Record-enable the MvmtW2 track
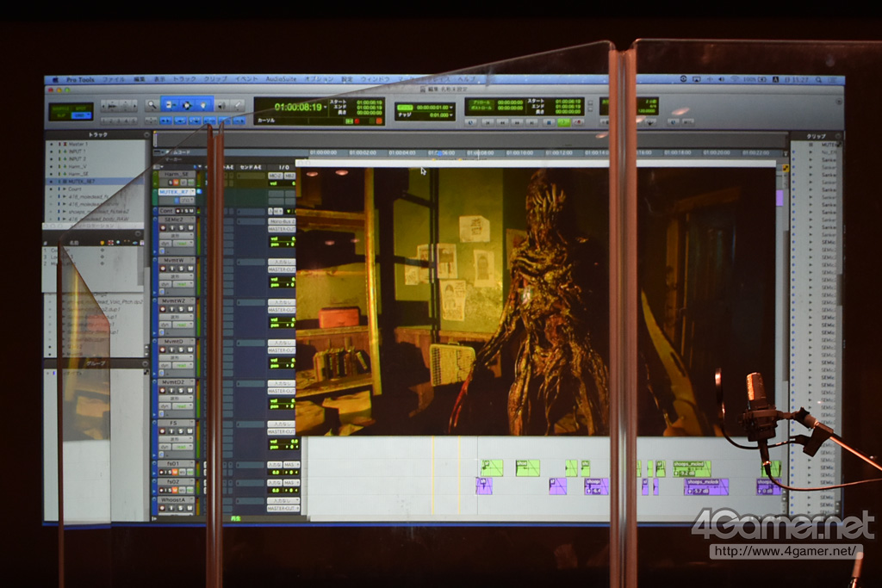Viewport: 882px width, 588px height. 163,308
